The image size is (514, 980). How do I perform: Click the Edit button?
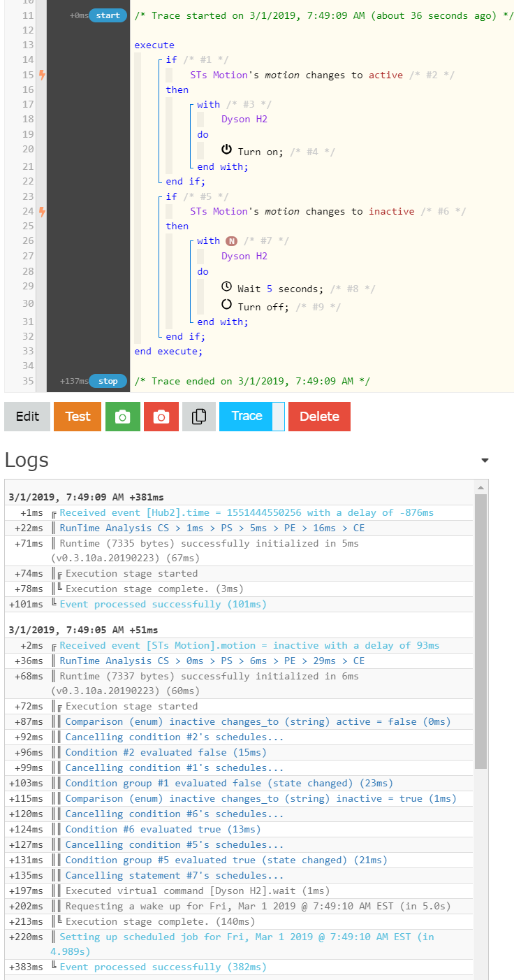pyautogui.click(x=27, y=417)
